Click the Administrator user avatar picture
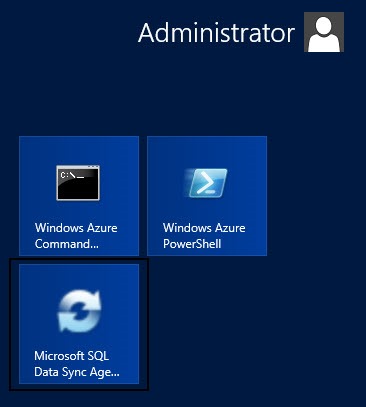The image size is (366, 407). [324, 32]
